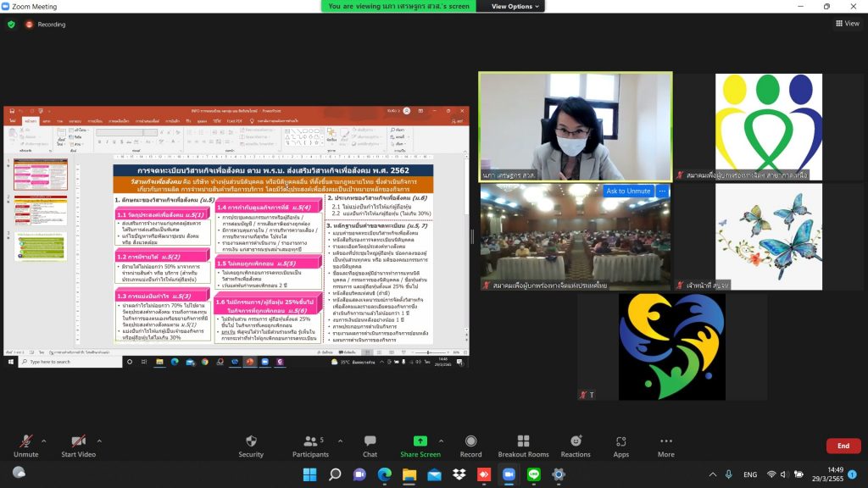Click the Ask to Unmute button
This screenshot has width=868, height=488.
click(628, 191)
